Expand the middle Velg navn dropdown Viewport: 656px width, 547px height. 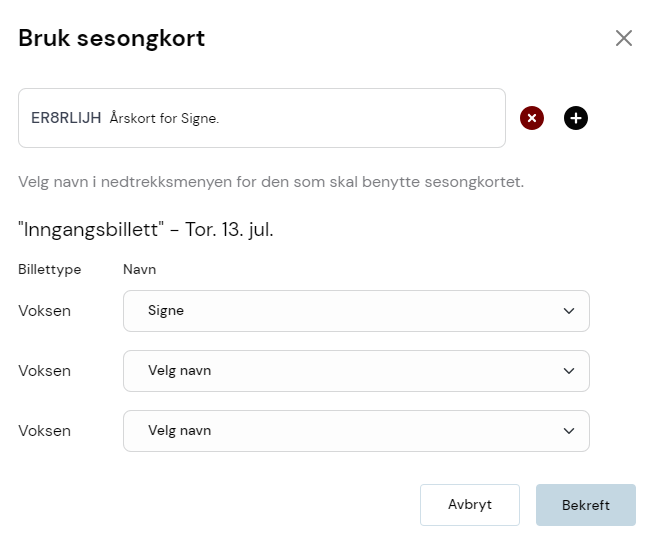click(356, 371)
